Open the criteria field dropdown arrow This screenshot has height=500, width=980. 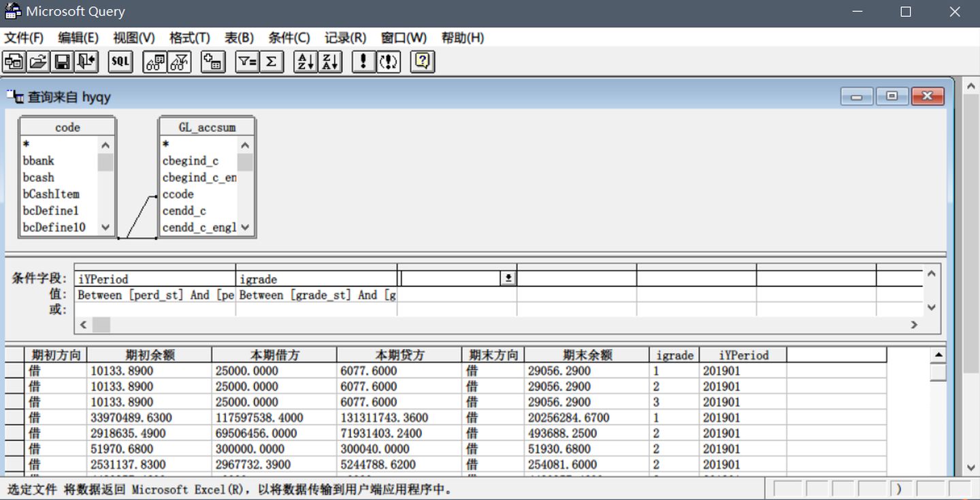[x=508, y=278]
